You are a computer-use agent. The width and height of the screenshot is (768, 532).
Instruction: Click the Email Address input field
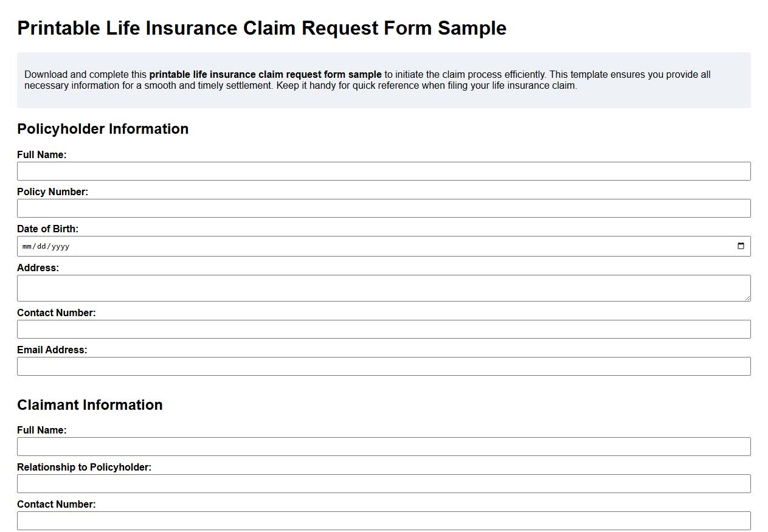click(383, 366)
